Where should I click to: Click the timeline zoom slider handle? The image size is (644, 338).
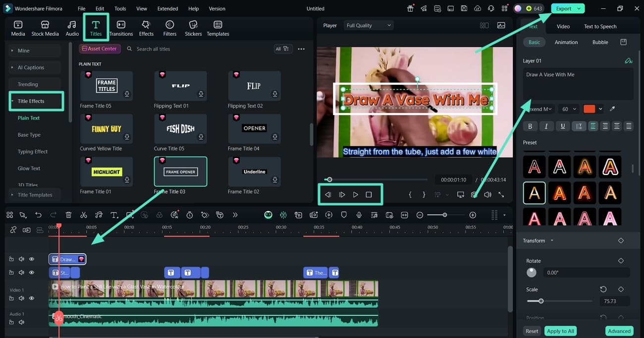pyautogui.click(x=445, y=215)
